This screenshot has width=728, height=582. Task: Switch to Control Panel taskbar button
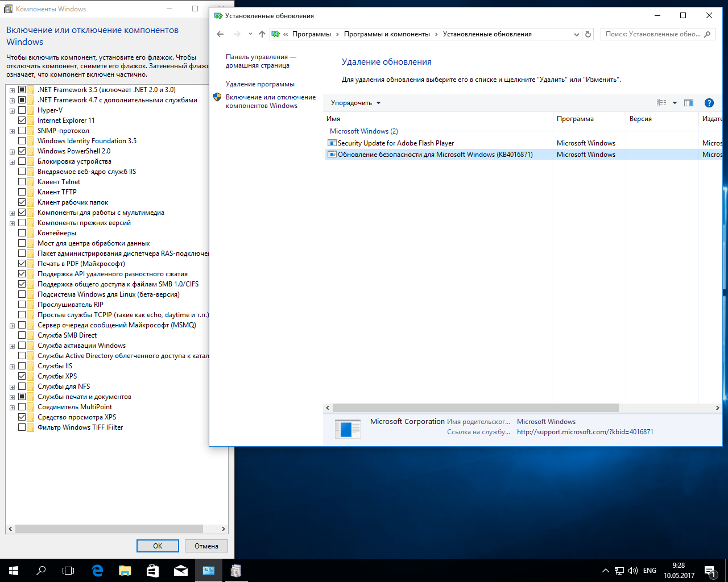(x=209, y=570)
